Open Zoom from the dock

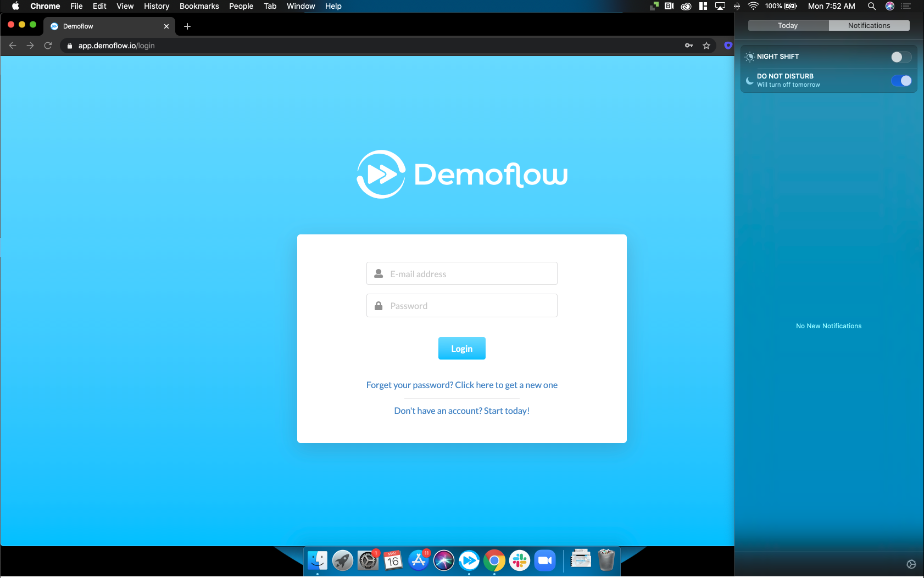(x=545, y=560)
